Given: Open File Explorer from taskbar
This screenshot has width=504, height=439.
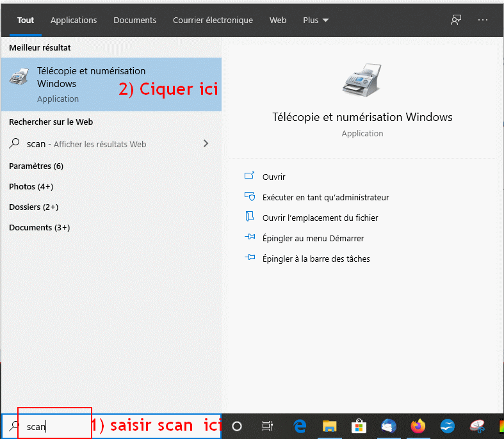Looking at the screenshot, I should coord(329,426).
